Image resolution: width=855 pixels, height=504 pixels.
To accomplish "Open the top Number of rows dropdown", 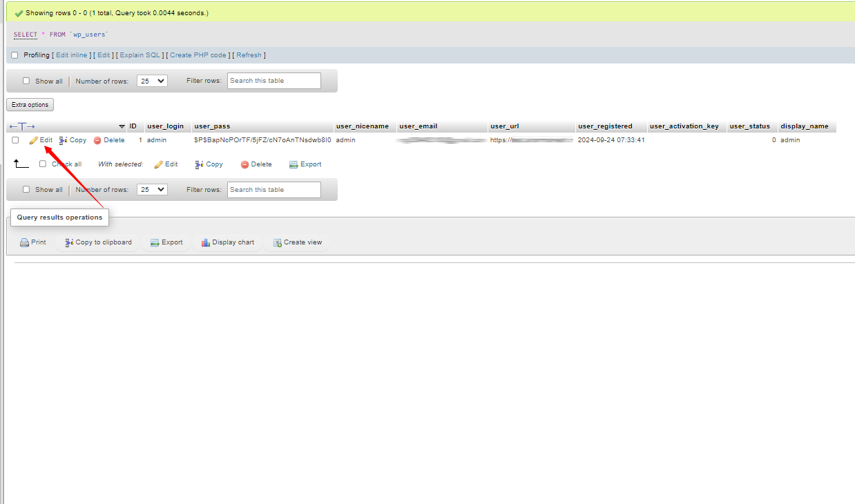I will pyautogui.click(x=152, y=81).
